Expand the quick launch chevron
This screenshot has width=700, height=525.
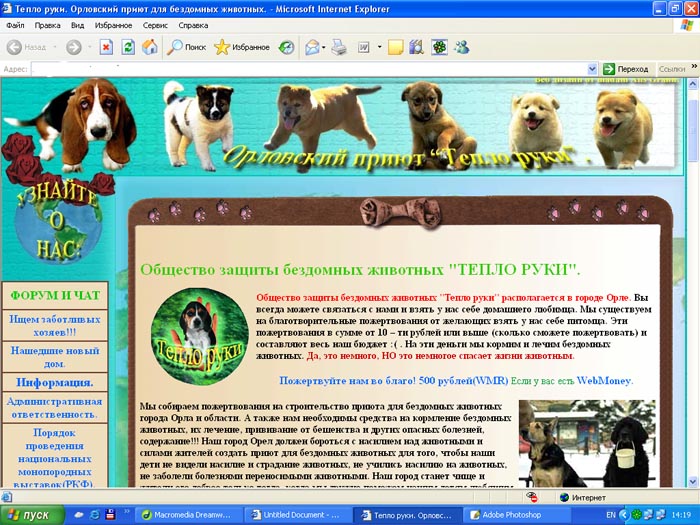tap(127, 512)
